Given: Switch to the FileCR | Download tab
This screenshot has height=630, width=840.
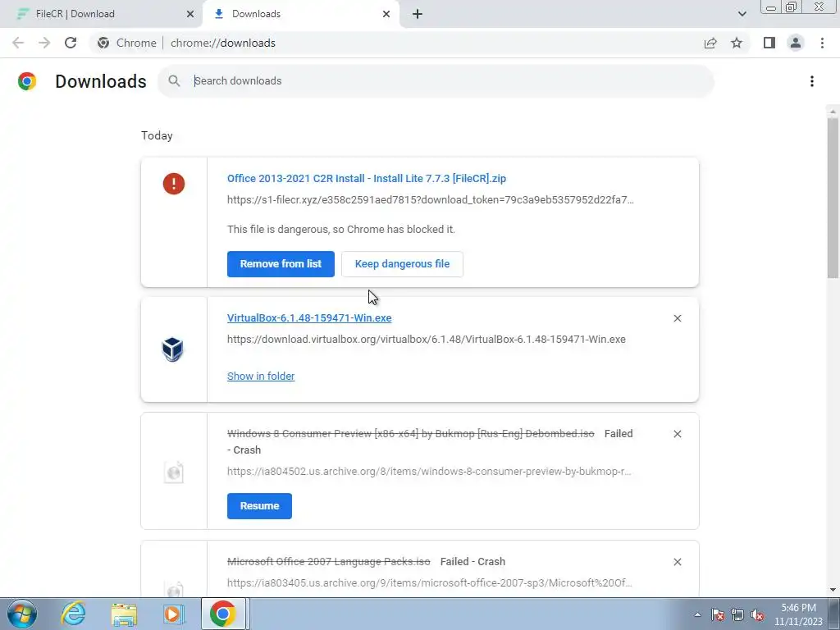Looking at the screenshot, I should pos(100,14).
